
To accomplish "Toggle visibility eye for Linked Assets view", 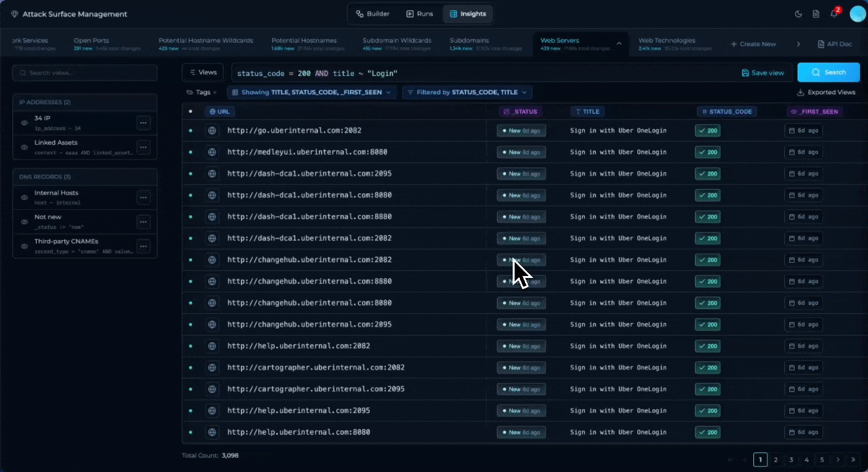I will pyautogui.click(x=24, y=147).
